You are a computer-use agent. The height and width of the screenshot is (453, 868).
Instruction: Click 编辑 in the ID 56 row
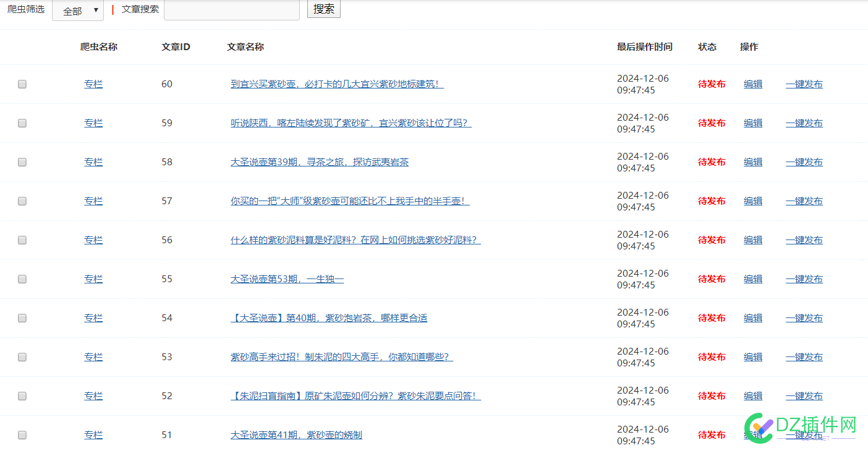pyautogui.click(x=753, y=240)
